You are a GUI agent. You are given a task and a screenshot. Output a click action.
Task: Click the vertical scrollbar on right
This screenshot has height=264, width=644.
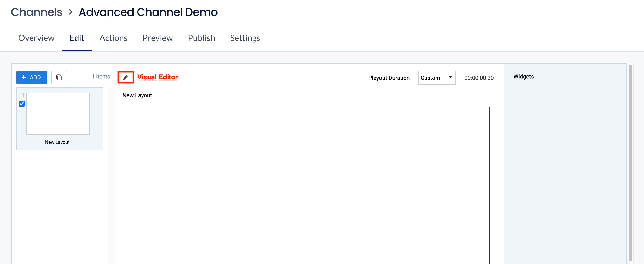(x=630, y=163)
